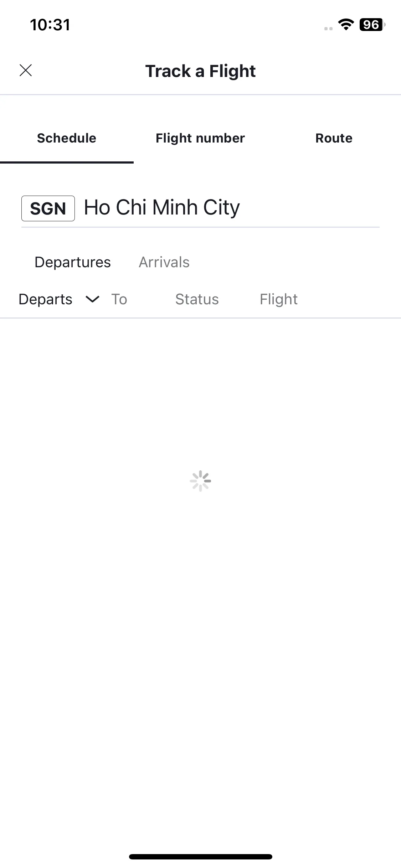
Task: Tap the battery level indicator
Action: (x=372, y=25)
